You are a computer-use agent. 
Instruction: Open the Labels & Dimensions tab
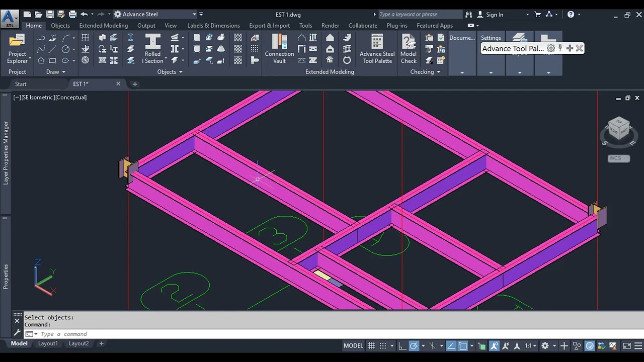tap(213, 26)
